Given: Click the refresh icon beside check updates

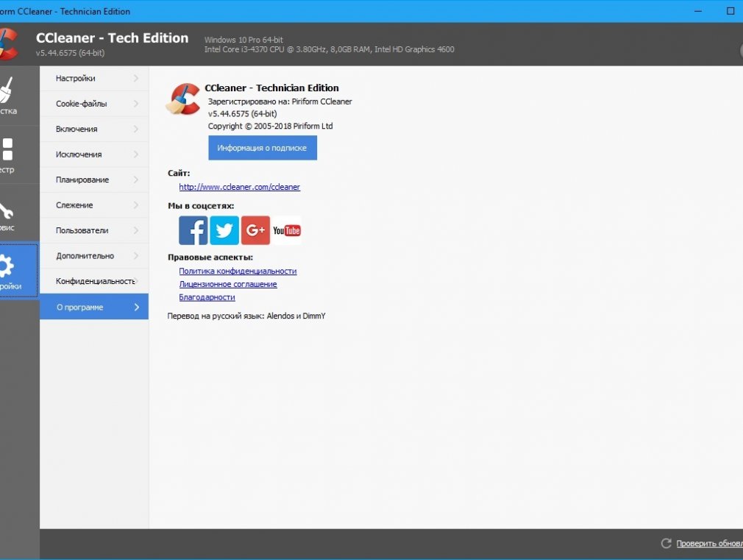Looking at the screenshot, I should (x=666, y=543).
